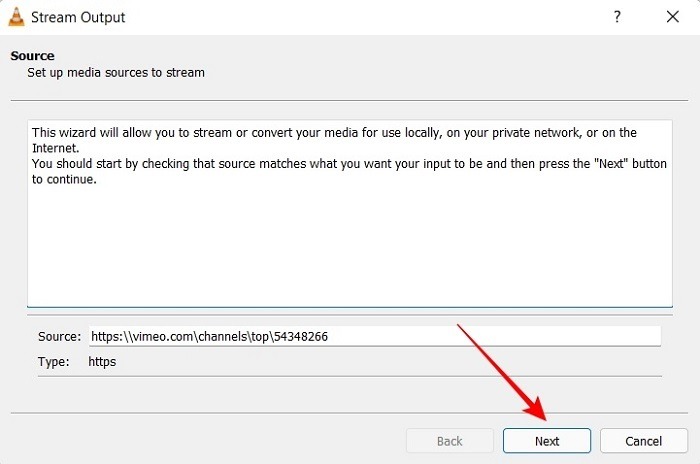Image resolution: width=700 pixels, height=464 pixels.
Task: Click the wizard description text box
Action: point(350,213)
